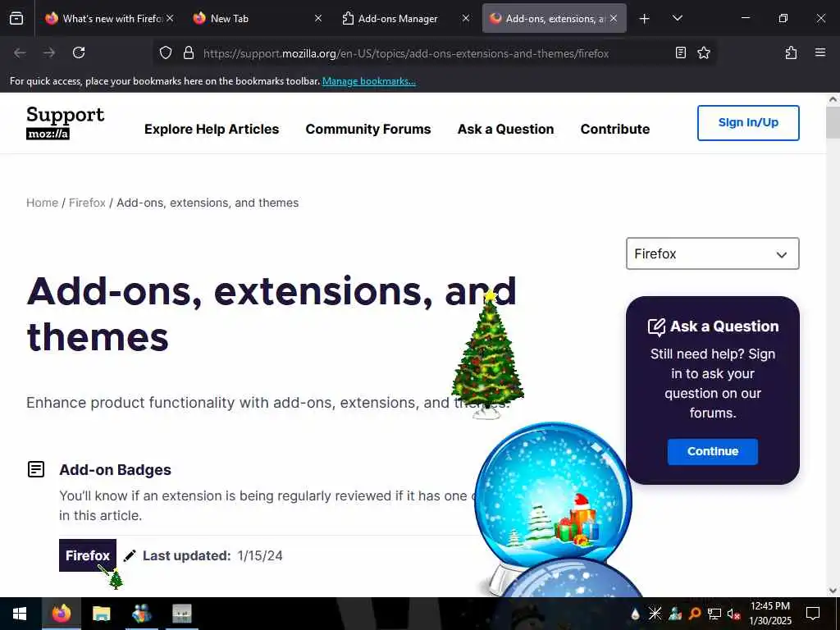840x630 pixels.
Task: Click the Manage bookmarks link
Action: (369, 81)
